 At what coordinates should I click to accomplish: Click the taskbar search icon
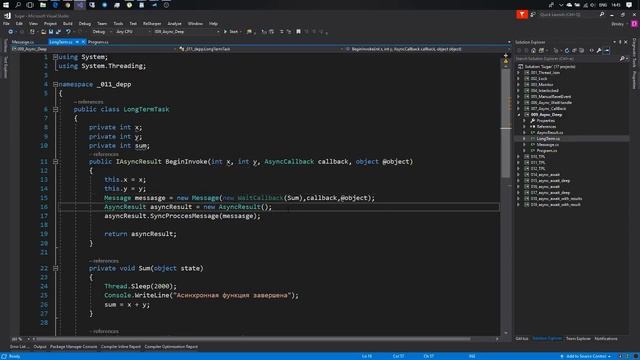[x=18, y=5]
